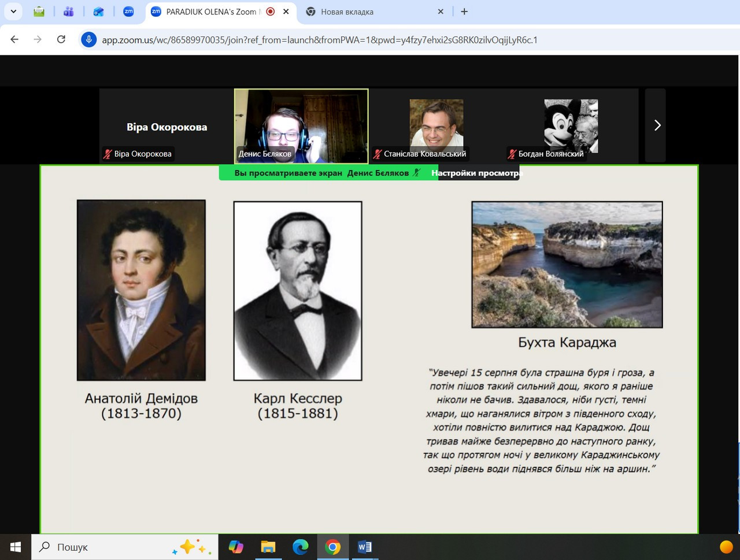Screen dimensions: 740x560
Task: Click the browser back arrow
Action: point(15,40)
